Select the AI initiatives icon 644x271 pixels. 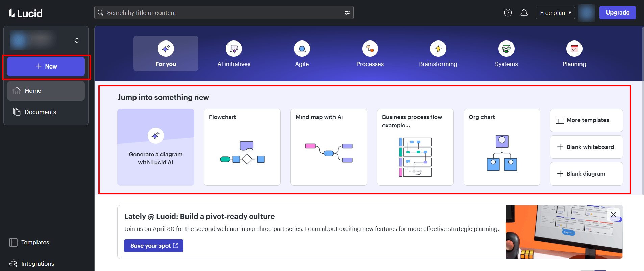234,49
